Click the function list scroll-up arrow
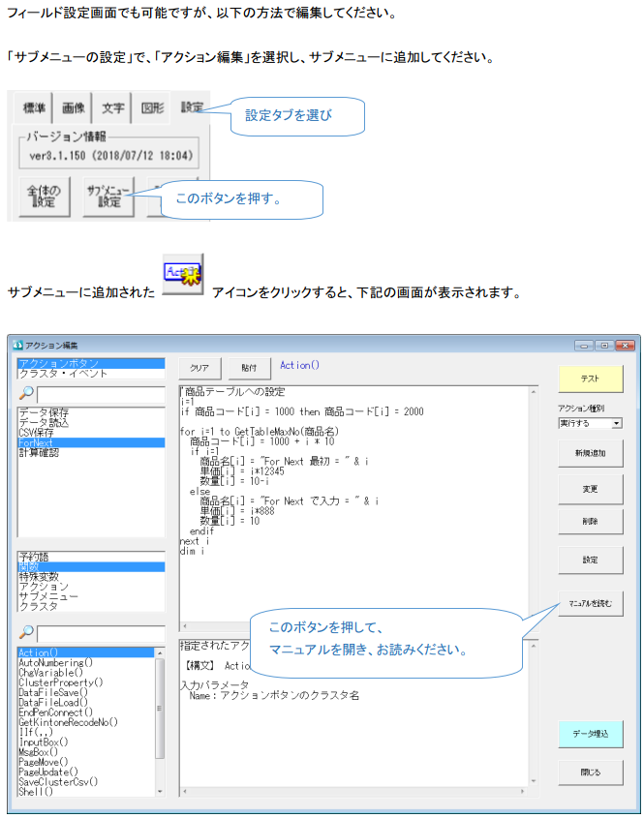This screenshot has height=818, width=644. [x=160, y=652]
